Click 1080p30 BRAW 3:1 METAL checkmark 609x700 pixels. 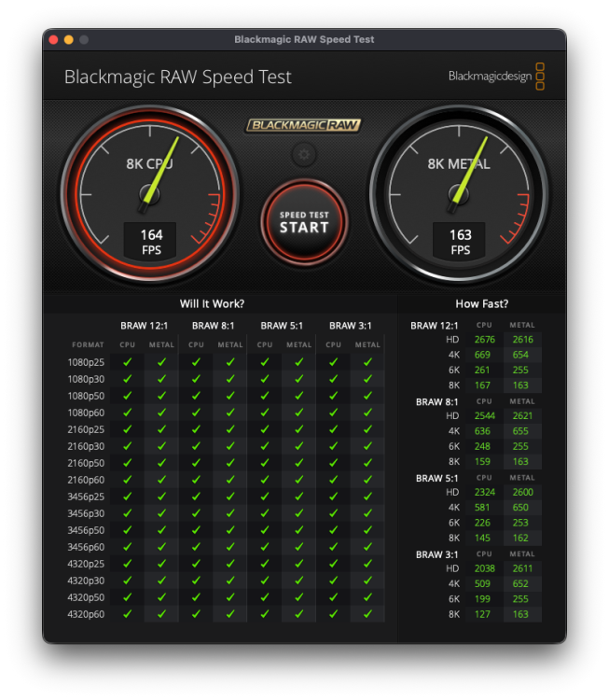click(x=367, y=379)
